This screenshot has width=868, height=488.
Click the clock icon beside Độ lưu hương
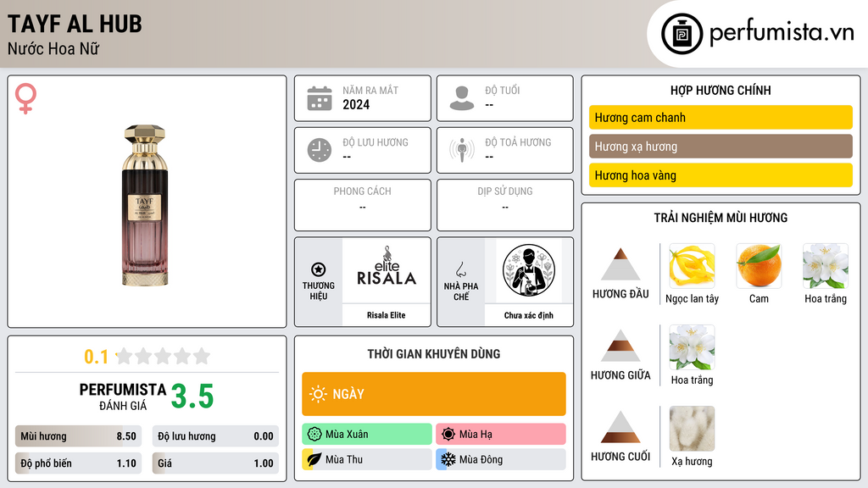320,150
